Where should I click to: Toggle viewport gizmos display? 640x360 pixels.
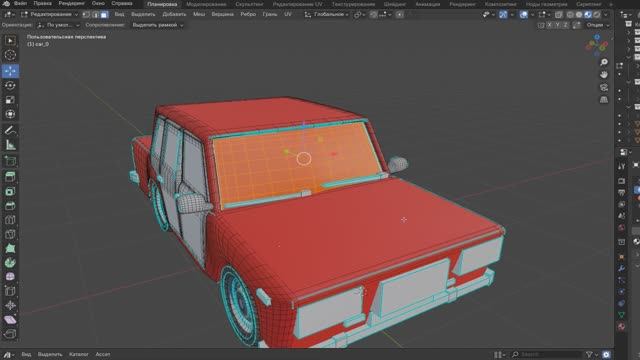pyautogui.click(x=503, y=14)
